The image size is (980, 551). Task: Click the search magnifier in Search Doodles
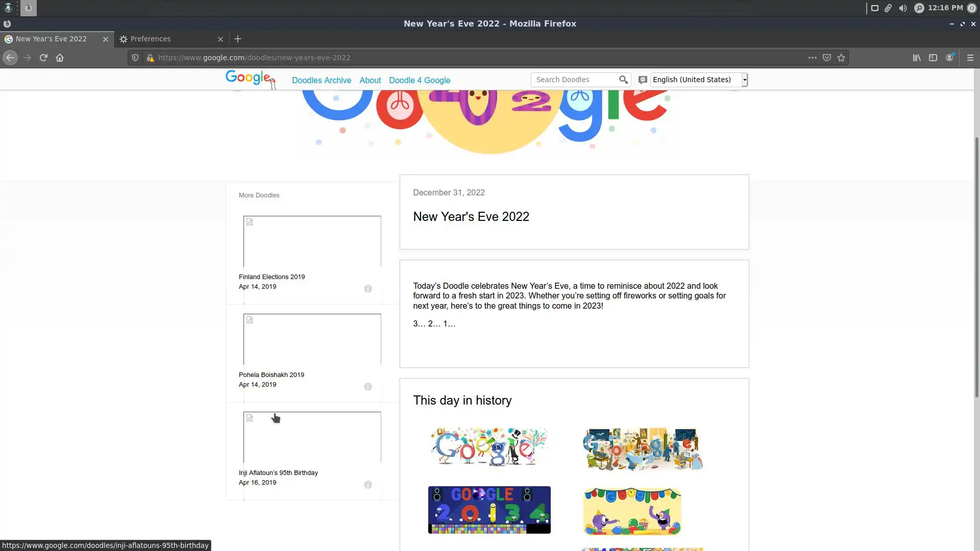[x=623, y=80]
